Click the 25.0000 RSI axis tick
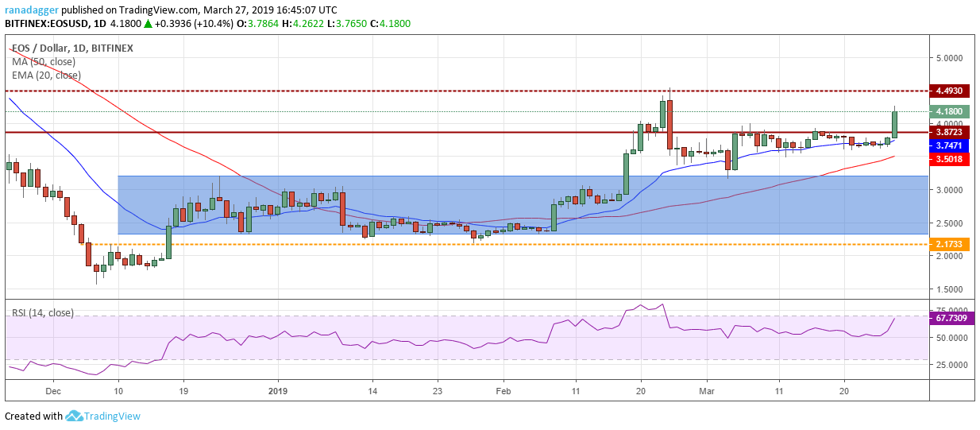 click(x=952, y=365)
